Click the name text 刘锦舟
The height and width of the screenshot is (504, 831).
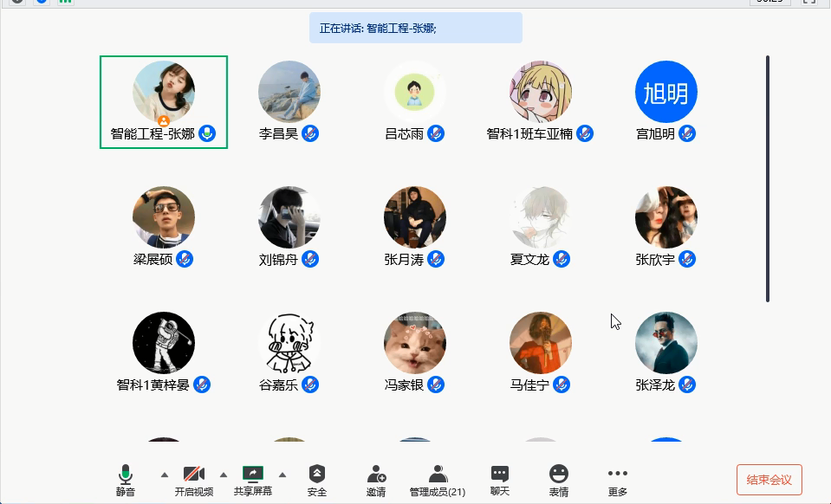279,260
